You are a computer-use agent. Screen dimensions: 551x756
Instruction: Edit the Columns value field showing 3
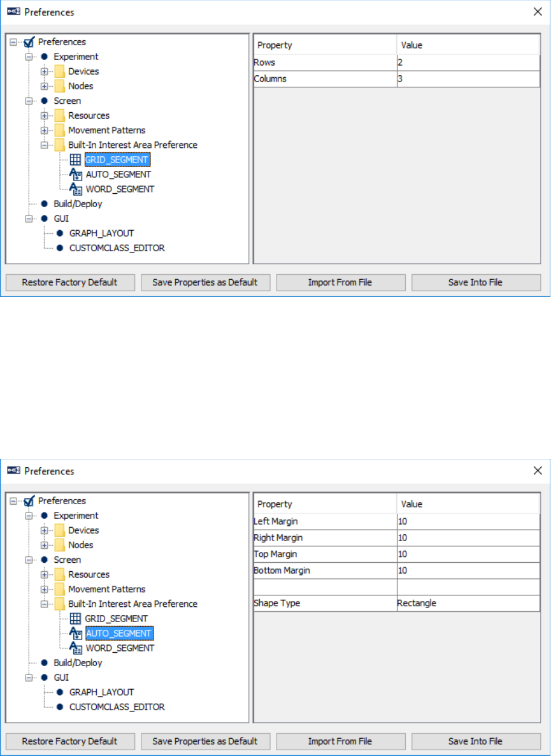coord(468,79)
